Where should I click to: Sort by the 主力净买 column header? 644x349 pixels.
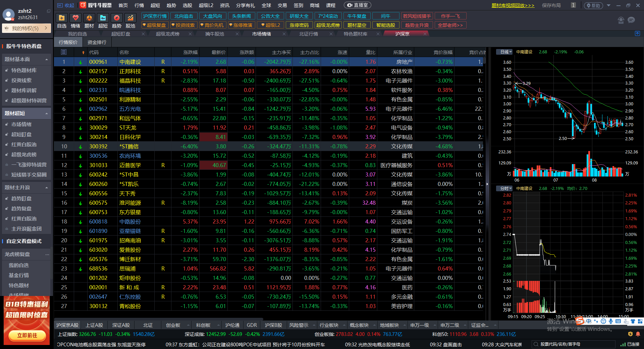click(281, 52)
